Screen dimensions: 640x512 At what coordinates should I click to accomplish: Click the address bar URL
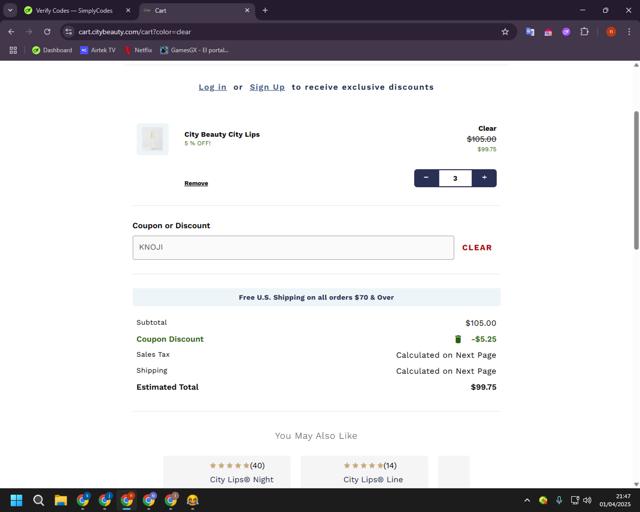(135, 32)
